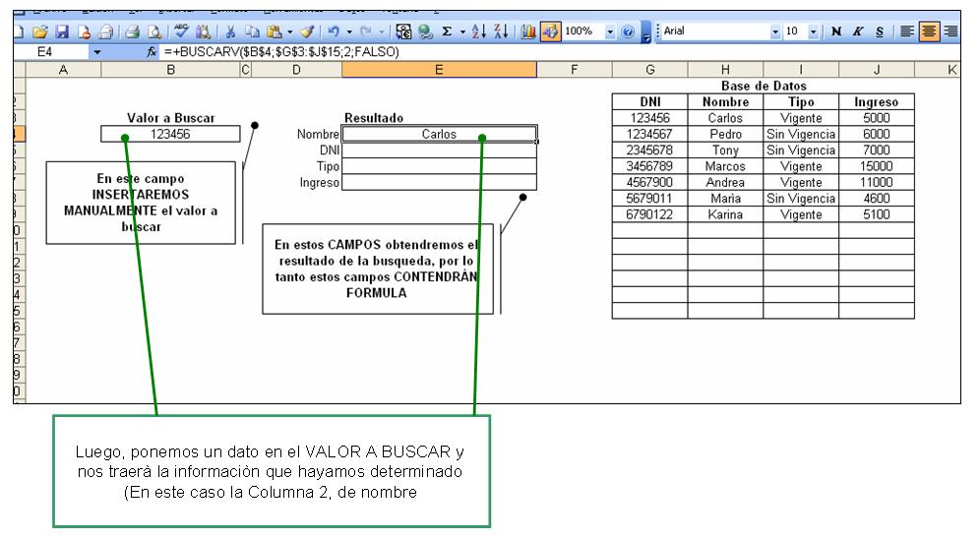Select the Valor a Buscar cell 123456
Viewport: 980px width, 539px height.
[170, 134]
